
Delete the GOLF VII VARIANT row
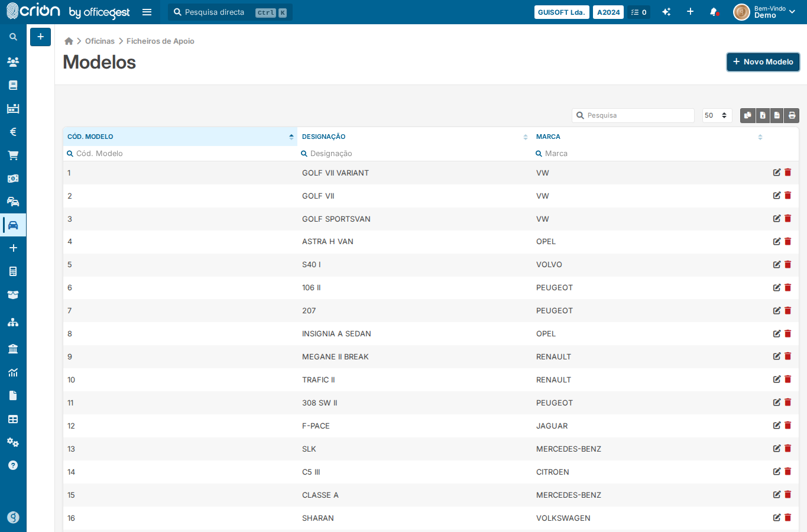(x=787, y=173)
